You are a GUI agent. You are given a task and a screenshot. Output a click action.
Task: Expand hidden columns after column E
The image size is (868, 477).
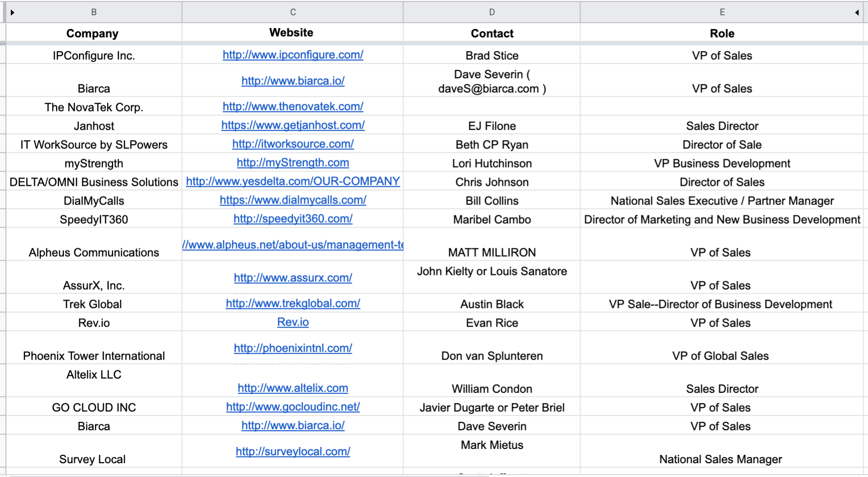click(x=857, y=12)
